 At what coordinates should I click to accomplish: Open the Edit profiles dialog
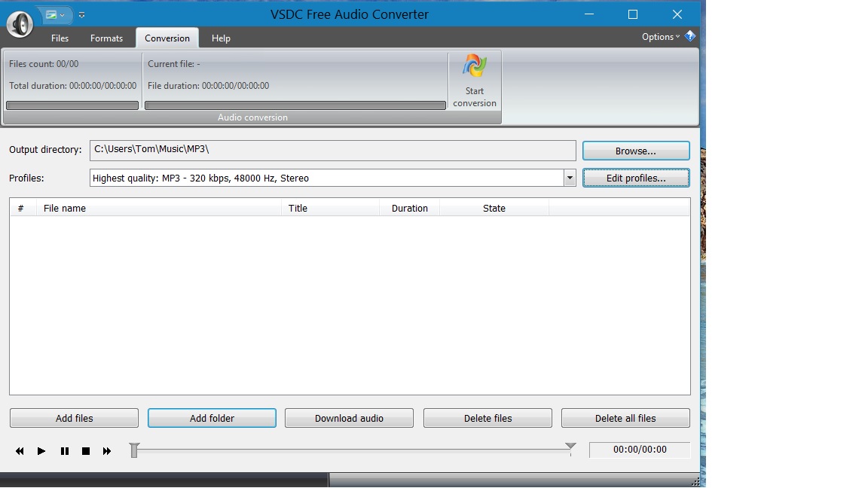click(635, 178)
